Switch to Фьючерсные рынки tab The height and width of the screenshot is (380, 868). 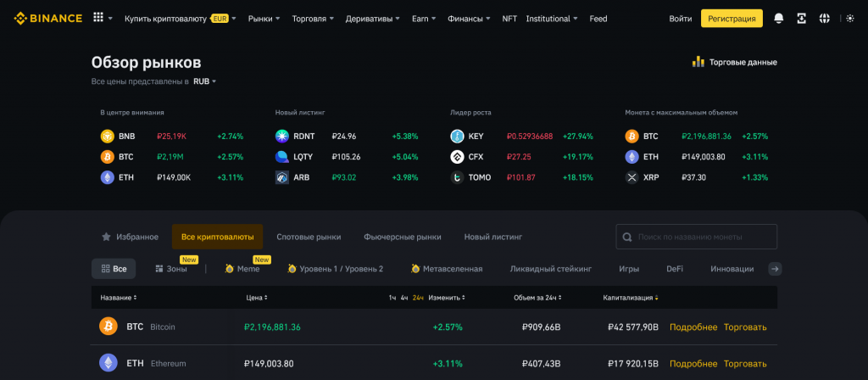point(403,237)
